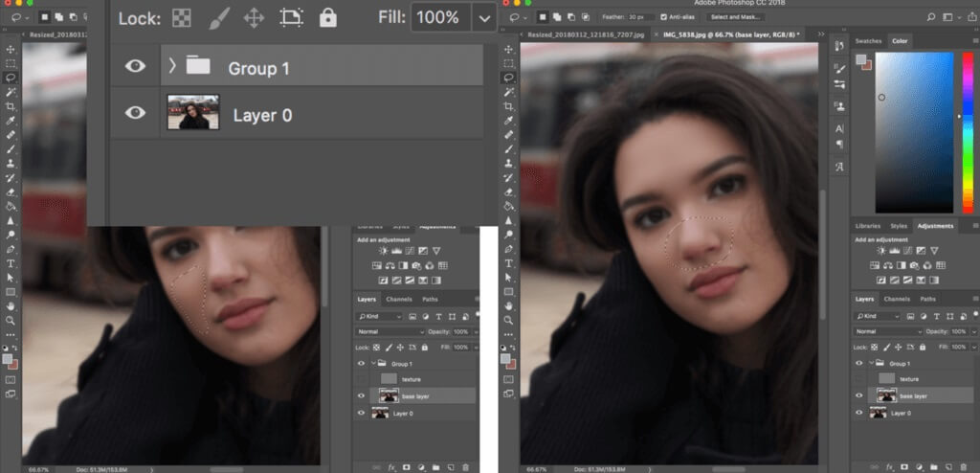
Task: Open the search icon in right options bar
Action: click(x=932, y=17)
